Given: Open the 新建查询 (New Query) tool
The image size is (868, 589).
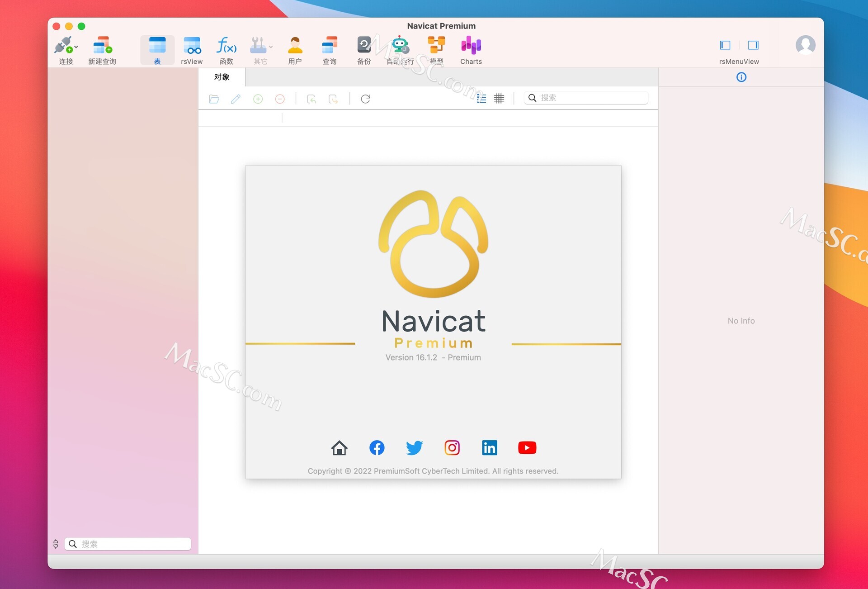Looking at the screenshot, I should [101, 49].
